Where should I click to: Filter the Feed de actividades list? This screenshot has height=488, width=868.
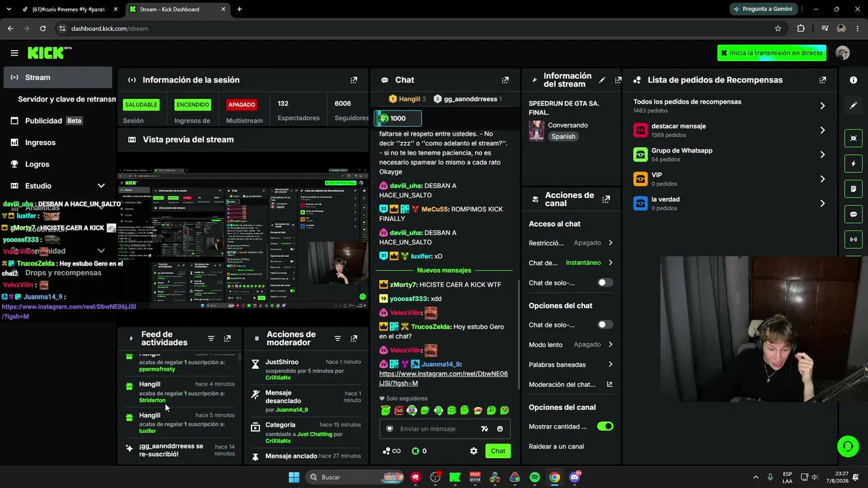click(211, 339)
